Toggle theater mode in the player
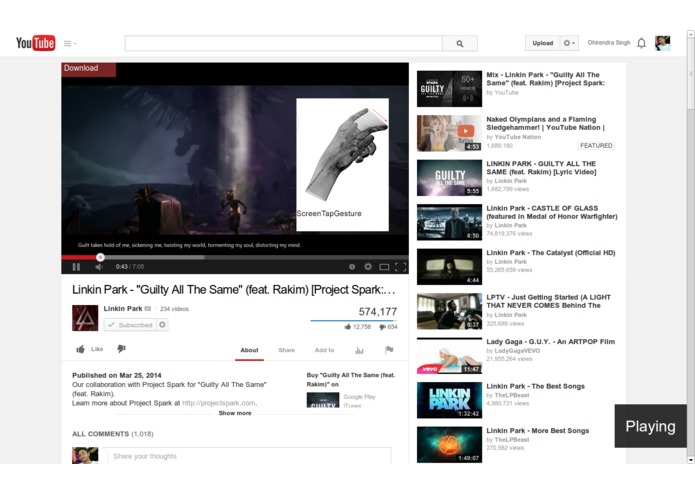 click(384, 267)
